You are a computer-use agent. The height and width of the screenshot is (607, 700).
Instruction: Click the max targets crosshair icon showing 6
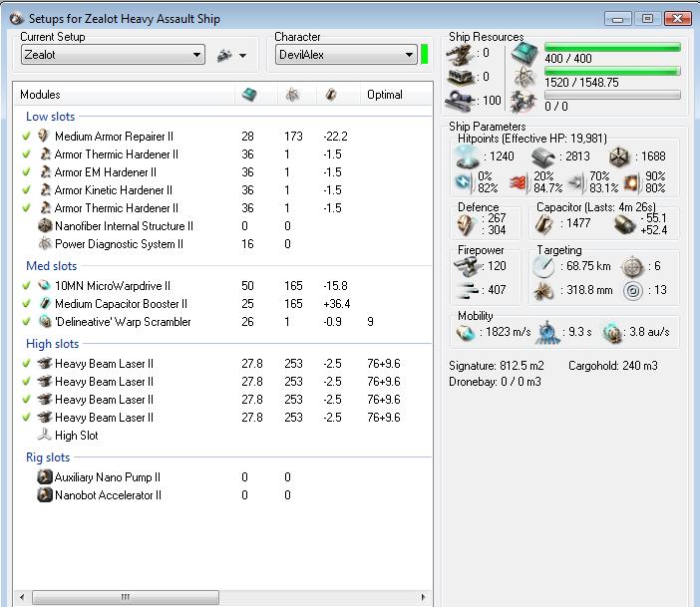632,267
